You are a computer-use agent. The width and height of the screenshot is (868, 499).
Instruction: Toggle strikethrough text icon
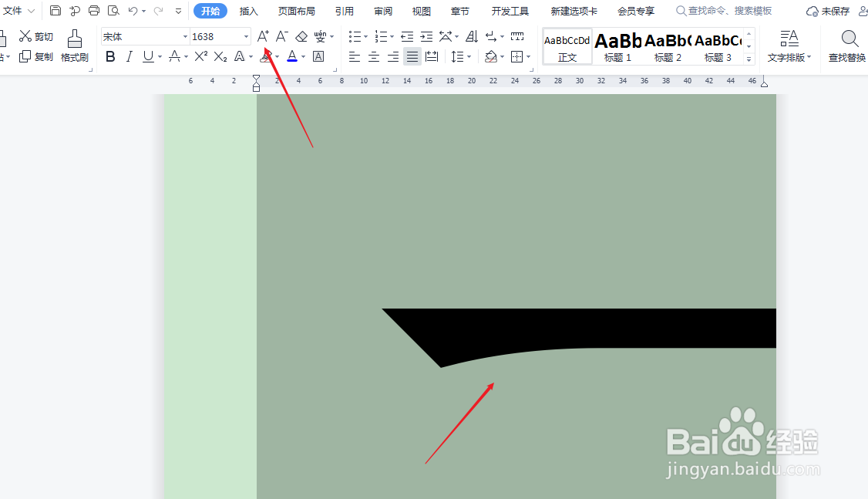pyautogui.click(x=174, y=56)
